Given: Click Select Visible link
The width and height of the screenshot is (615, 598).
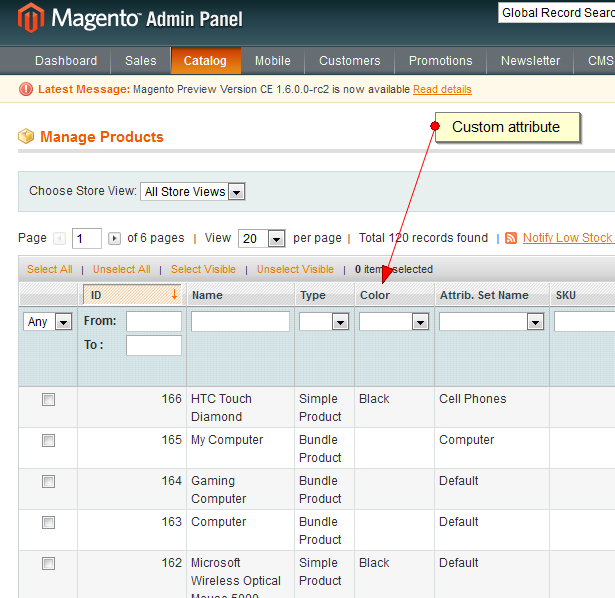Looking at the screenshot, I should point(203,269).
